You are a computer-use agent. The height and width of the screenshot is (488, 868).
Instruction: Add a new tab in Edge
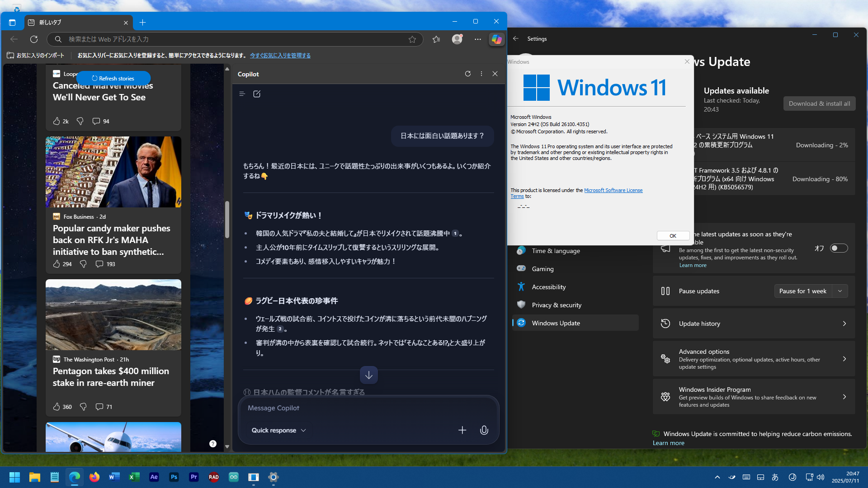click(x=143, y=23)
